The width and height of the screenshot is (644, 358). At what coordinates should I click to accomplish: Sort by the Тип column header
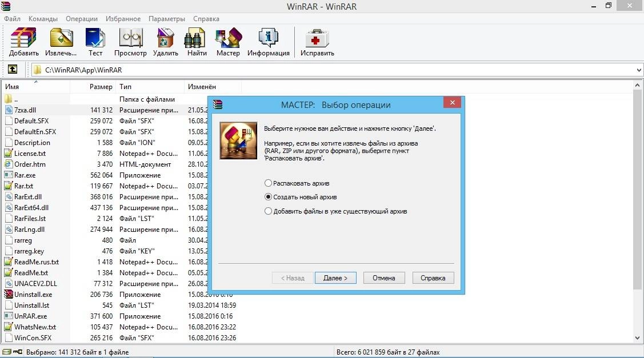[150, 87]
